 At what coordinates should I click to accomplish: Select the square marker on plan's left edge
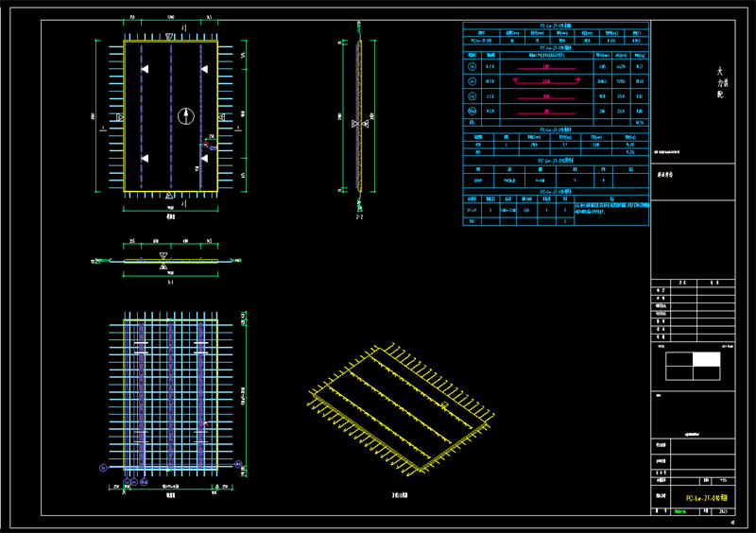pos(120,117)
